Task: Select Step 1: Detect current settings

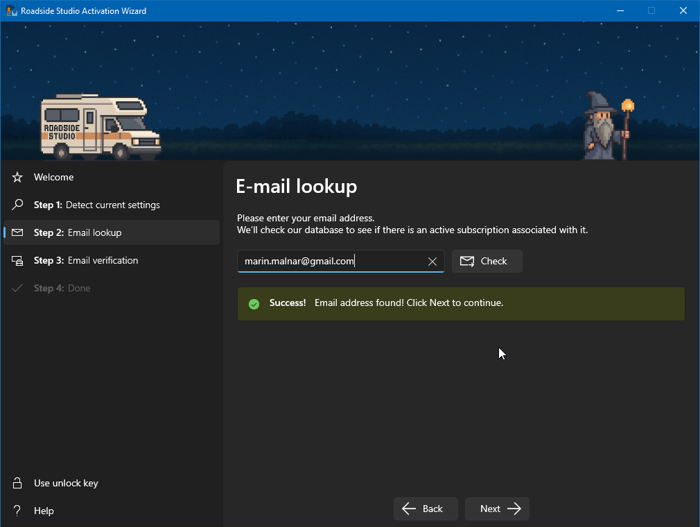Action: pyautogui.click(x=97, y=205)
